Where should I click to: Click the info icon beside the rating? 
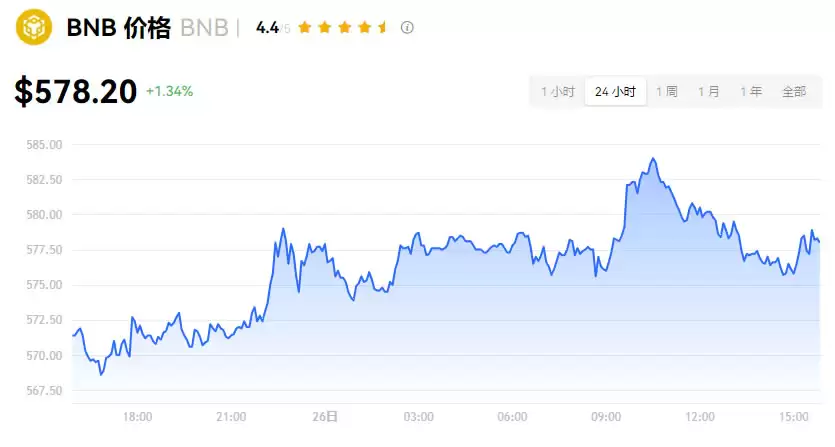(x=407, y=28)
